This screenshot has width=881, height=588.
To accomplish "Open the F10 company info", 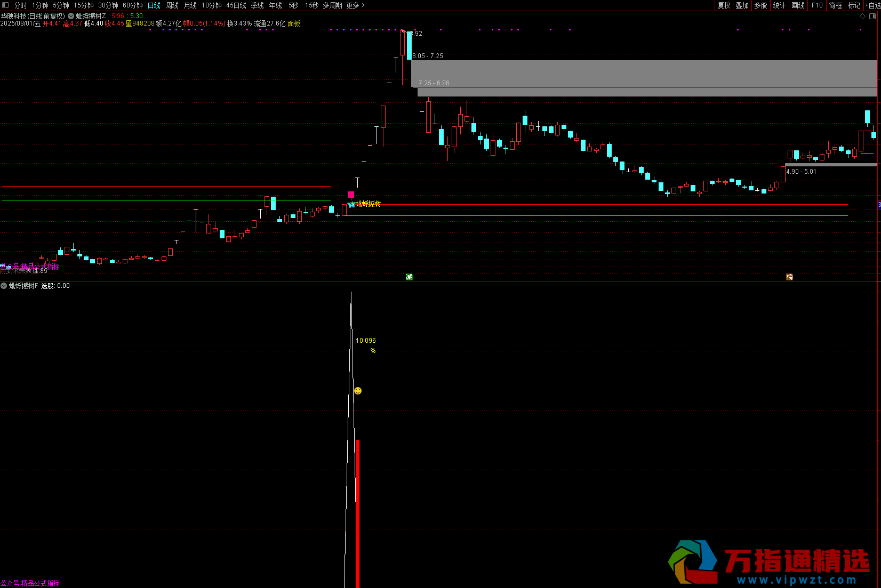I will coord(817,5).
